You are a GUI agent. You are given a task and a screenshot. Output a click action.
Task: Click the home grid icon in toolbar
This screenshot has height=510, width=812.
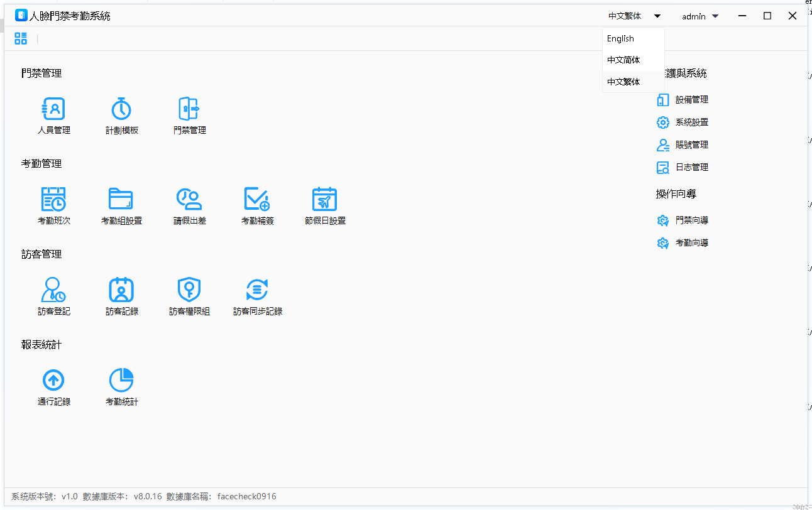point(21,39)
